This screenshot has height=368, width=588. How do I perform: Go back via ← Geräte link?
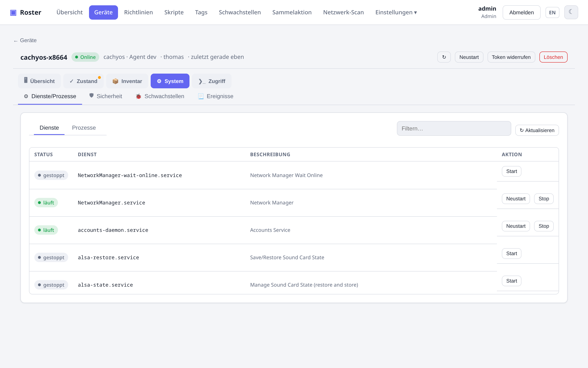[25, 40]
